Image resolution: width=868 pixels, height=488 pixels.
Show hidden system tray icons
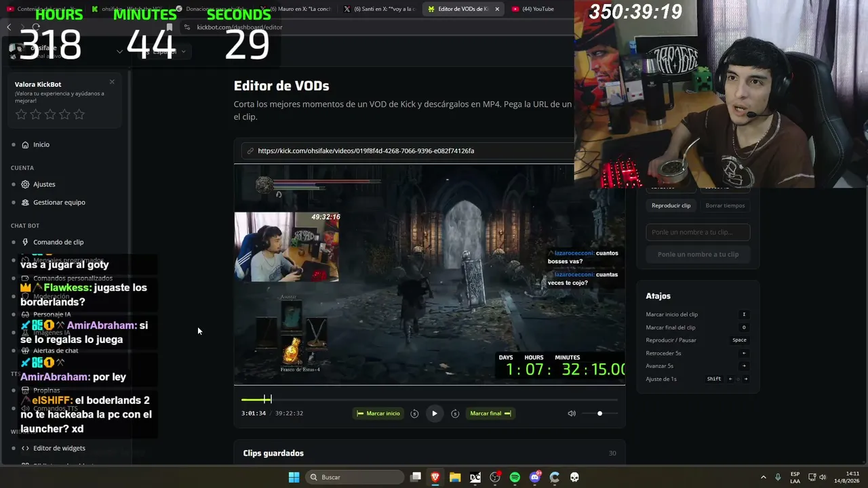(x=763, y=477)
